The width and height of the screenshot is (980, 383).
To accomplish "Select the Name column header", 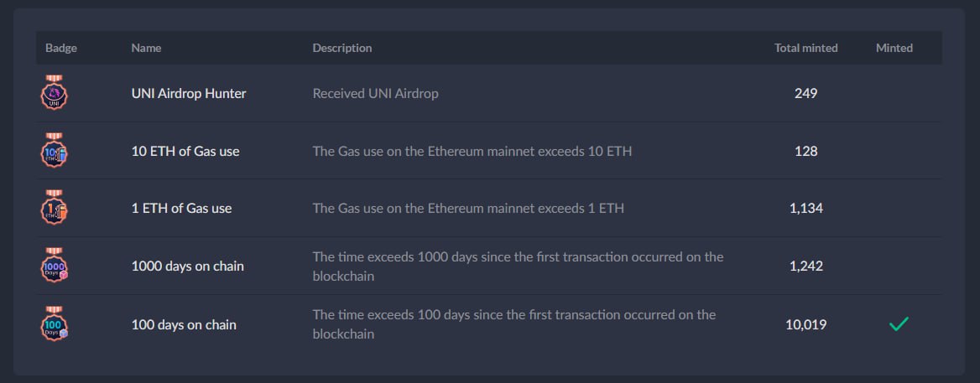I will 145,48.
